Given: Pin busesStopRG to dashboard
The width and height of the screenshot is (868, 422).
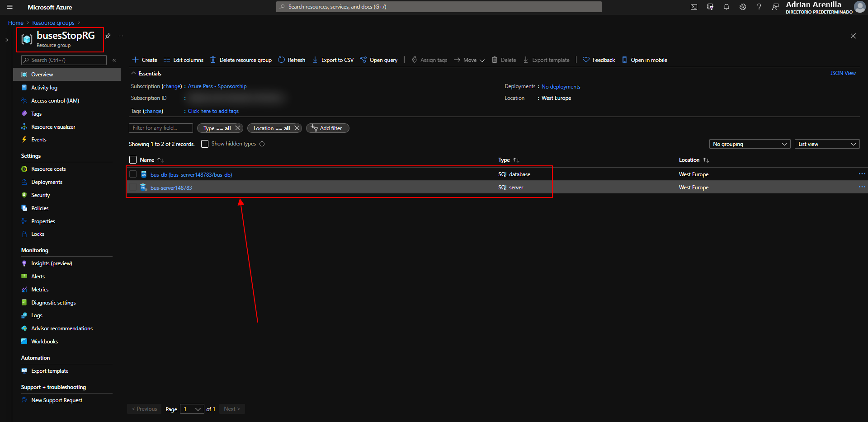Looking at the screenshot, I should [108, 36].
